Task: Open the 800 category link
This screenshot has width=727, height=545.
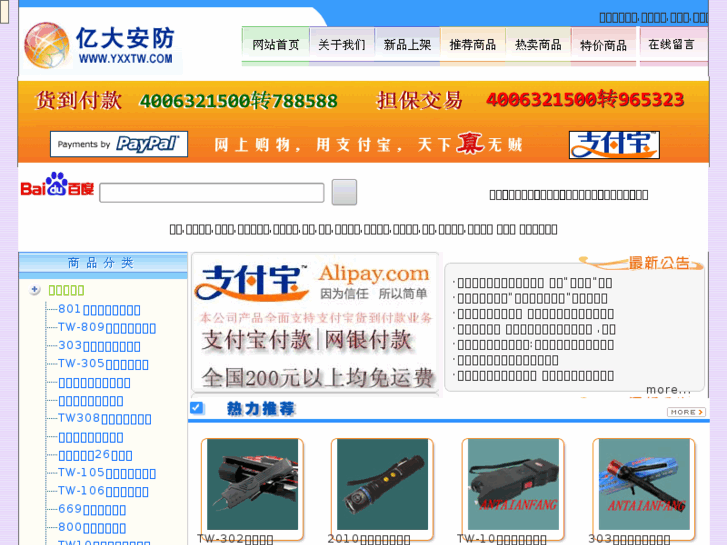Action: [x=92, y=527]
